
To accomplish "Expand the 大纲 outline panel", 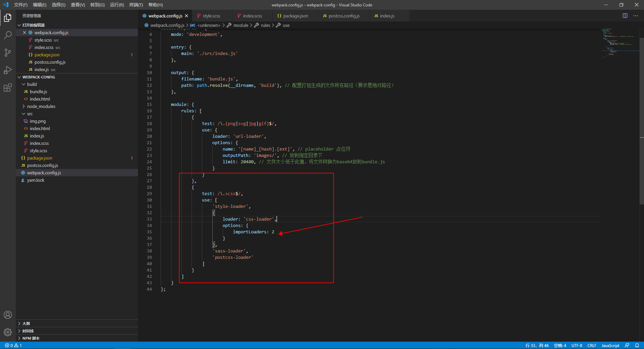I will click(x=77, y=324).
